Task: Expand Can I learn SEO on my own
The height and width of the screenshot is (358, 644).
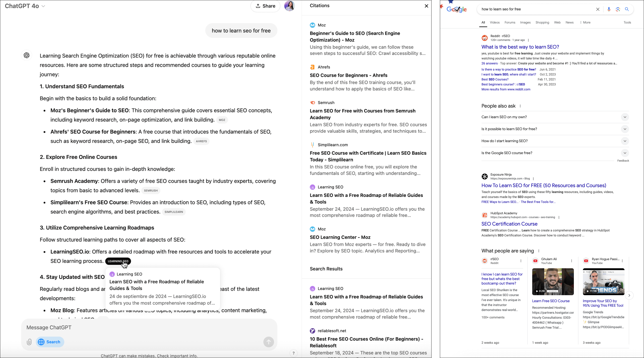Action: tap(555, 117)
